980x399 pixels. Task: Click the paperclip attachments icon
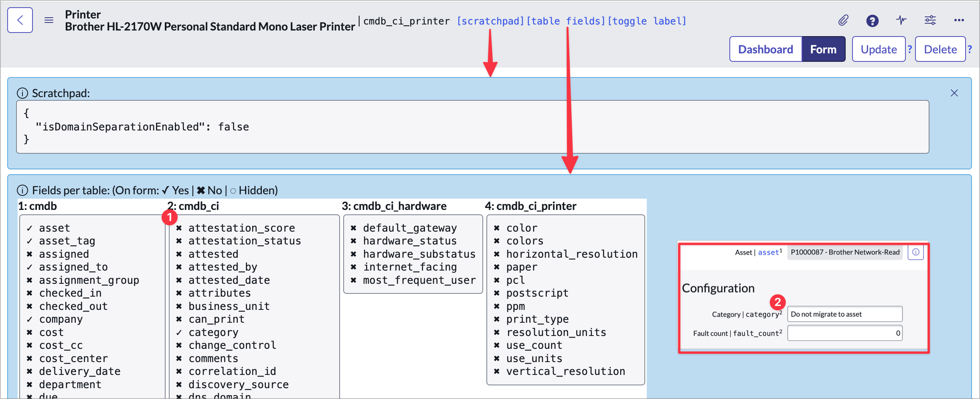843,20
